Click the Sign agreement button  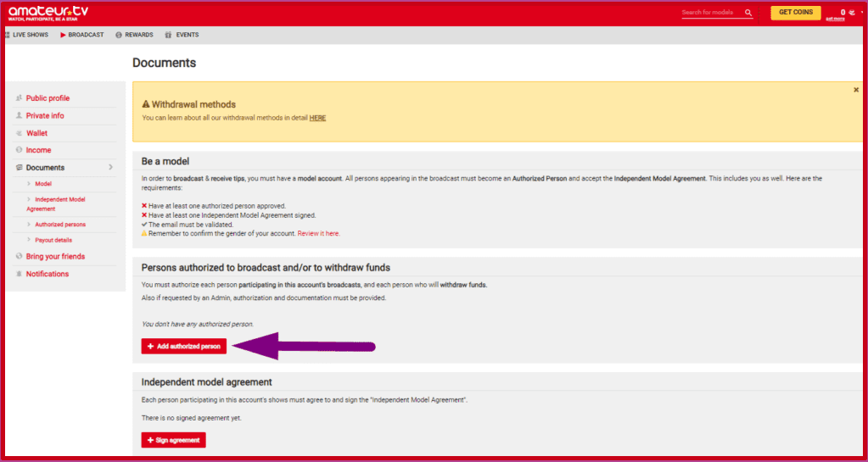pyautogui.click(x=174, y=440)
